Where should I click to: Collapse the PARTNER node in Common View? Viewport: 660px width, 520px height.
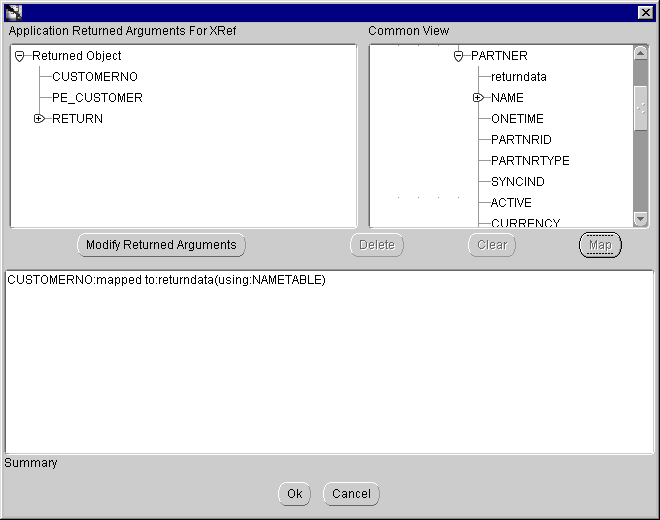point(458,56)
